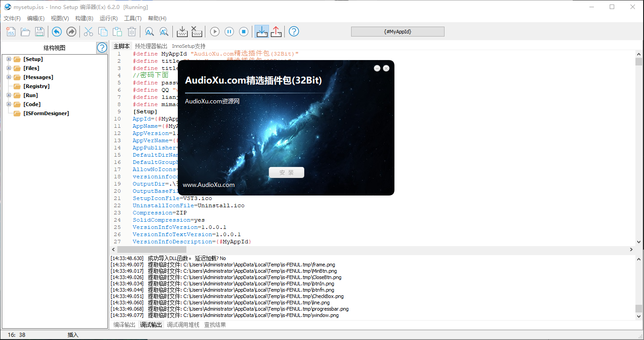Click the help question mark in the toolbar

pyautogui.click(x=294, y=32)
